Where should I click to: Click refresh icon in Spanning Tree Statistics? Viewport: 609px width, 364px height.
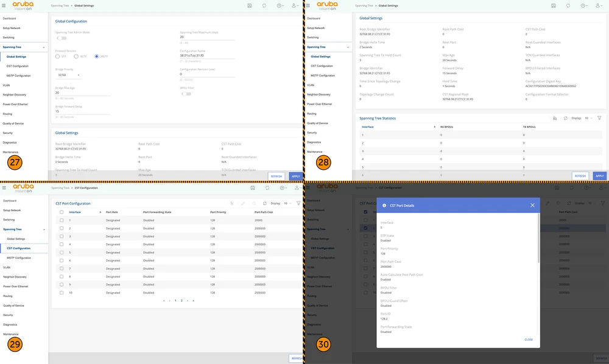coord(565,118)
